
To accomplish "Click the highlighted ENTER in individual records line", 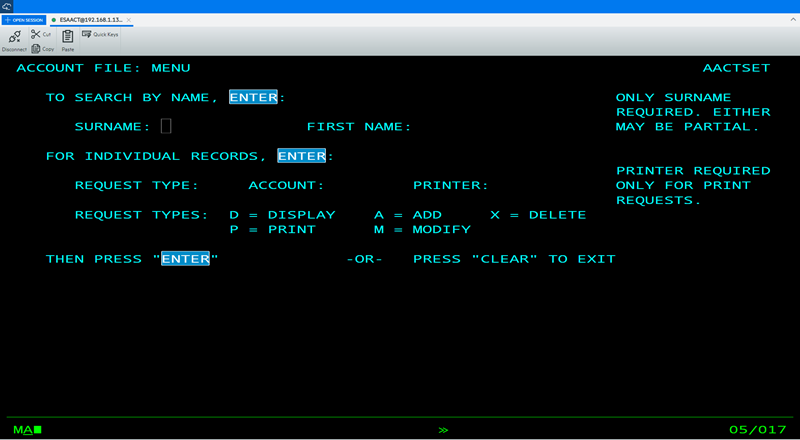I will click(x=302, y=156).
